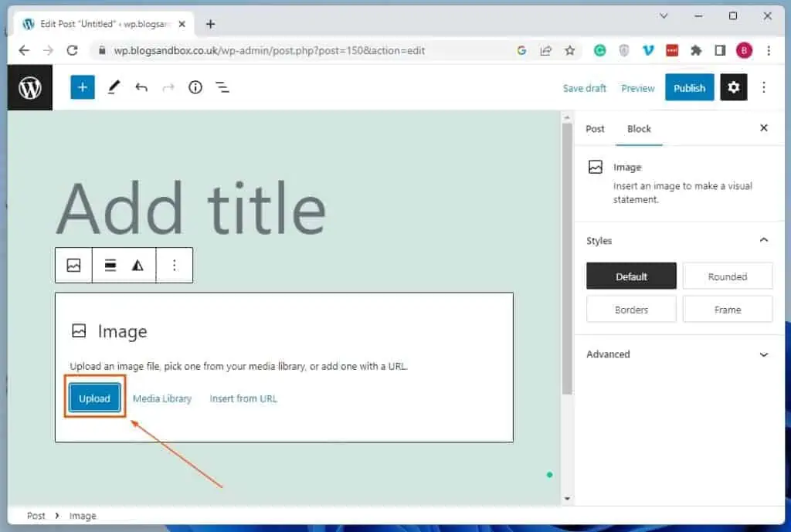Open the document List View
791x532 pixels.
tap(222, 87)
